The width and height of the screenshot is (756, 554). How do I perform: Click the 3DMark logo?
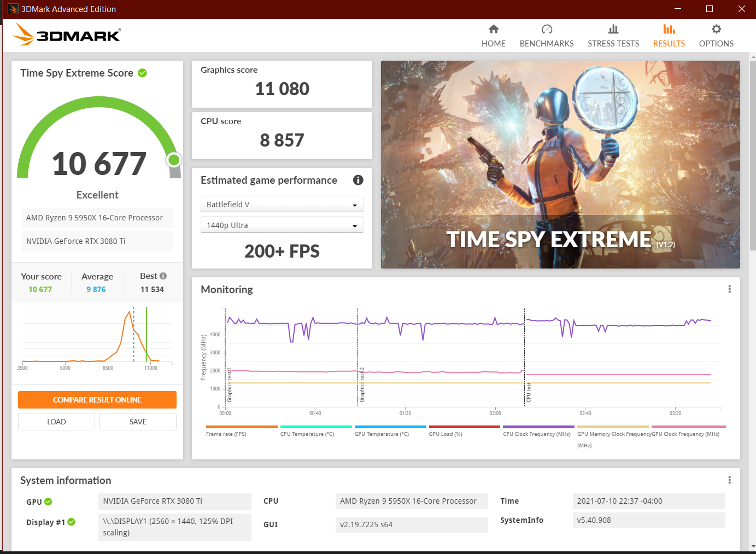click(67, 34)
